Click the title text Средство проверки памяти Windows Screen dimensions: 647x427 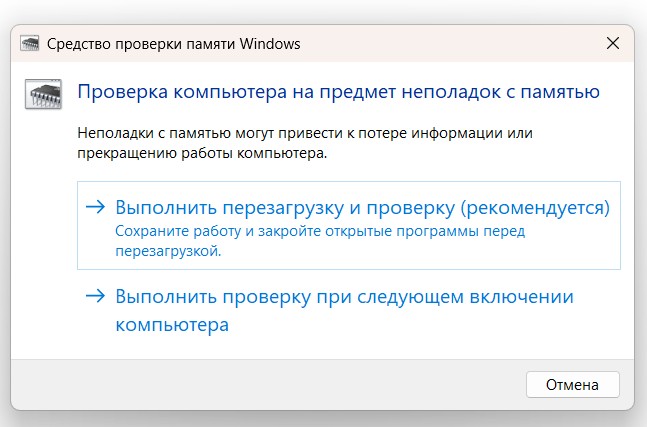pyautogui.click(x=174, y=44)
